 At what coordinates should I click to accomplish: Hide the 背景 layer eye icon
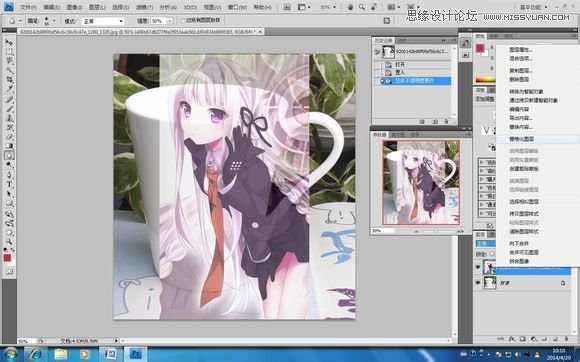click(x=478, y=283)
